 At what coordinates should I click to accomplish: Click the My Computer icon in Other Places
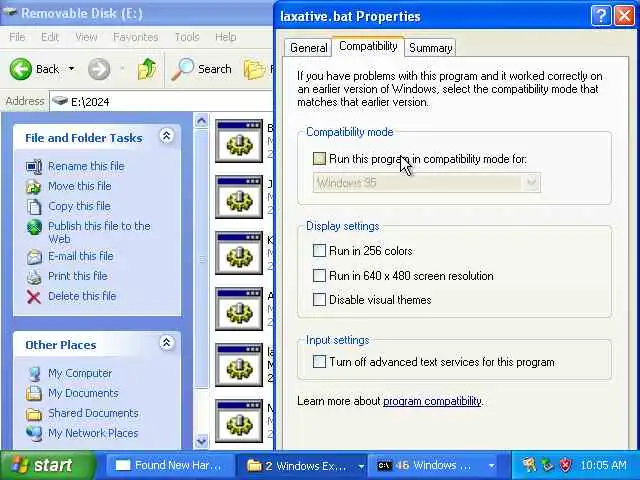(34, 373)
